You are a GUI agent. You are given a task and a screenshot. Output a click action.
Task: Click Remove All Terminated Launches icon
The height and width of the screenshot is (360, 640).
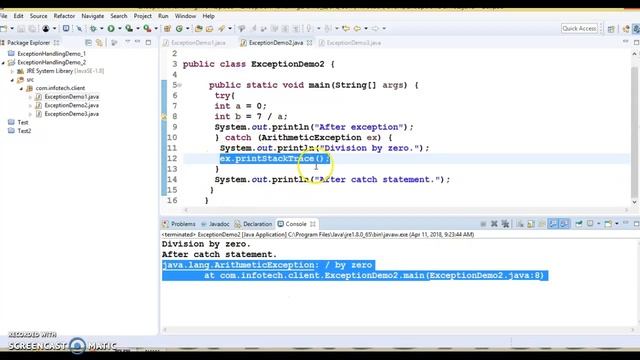tap(505, 224)
